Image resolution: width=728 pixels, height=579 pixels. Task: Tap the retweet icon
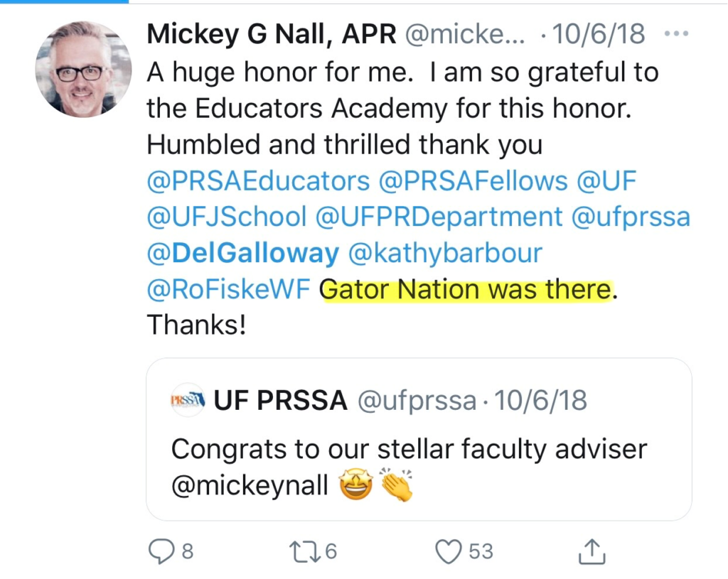click(x=304, y=551)
